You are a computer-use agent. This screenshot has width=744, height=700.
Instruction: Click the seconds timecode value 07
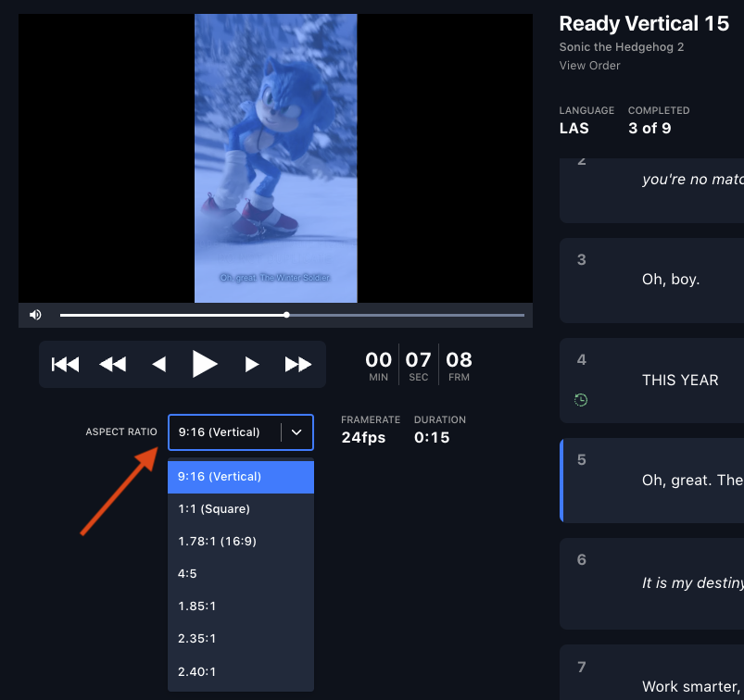418,360
